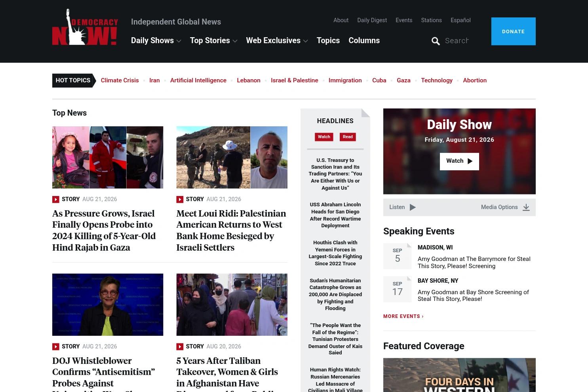Viewport: 588px width, 392px height.
Task: Click the red Watch button under Headlines
Action: [324, 137]
